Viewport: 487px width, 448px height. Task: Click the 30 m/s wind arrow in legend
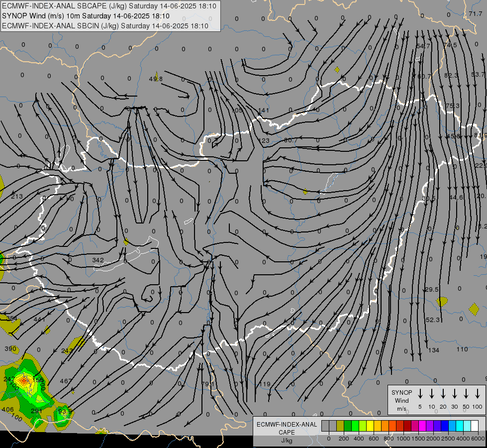[454, 394]
